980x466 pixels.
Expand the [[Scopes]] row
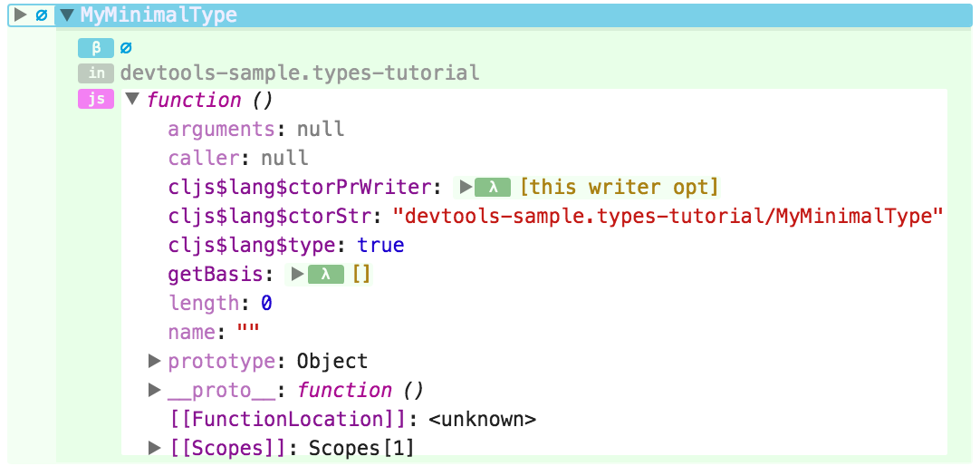pyautogui.click(x=154, y=448)
